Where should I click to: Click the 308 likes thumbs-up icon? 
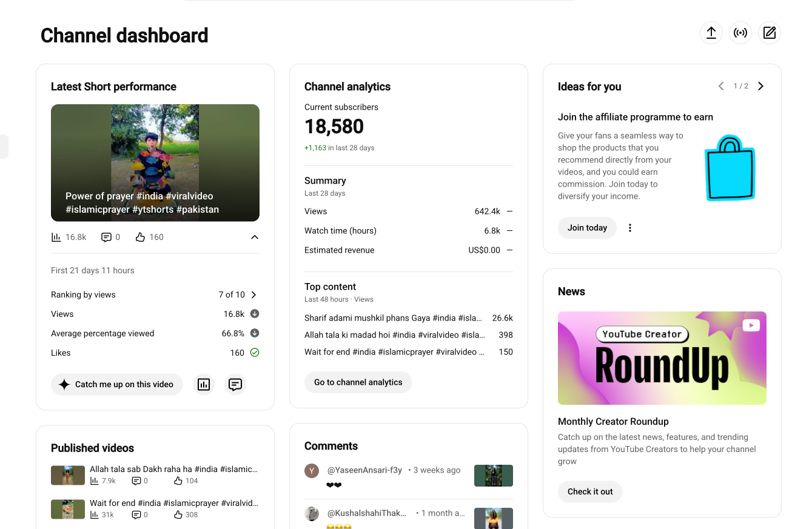[178, 514]
